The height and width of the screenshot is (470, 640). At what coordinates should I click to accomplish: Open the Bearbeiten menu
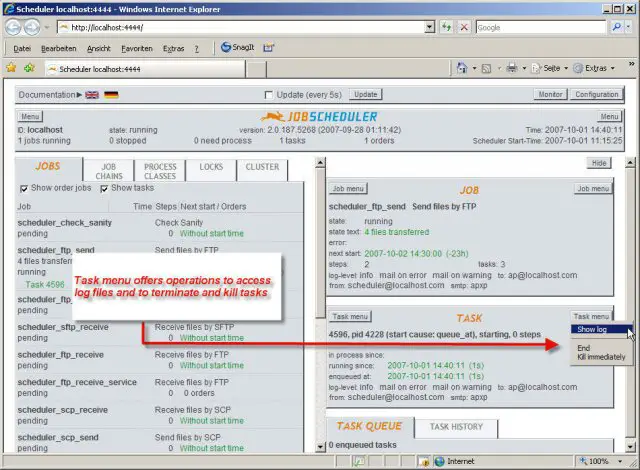(59, 49)
